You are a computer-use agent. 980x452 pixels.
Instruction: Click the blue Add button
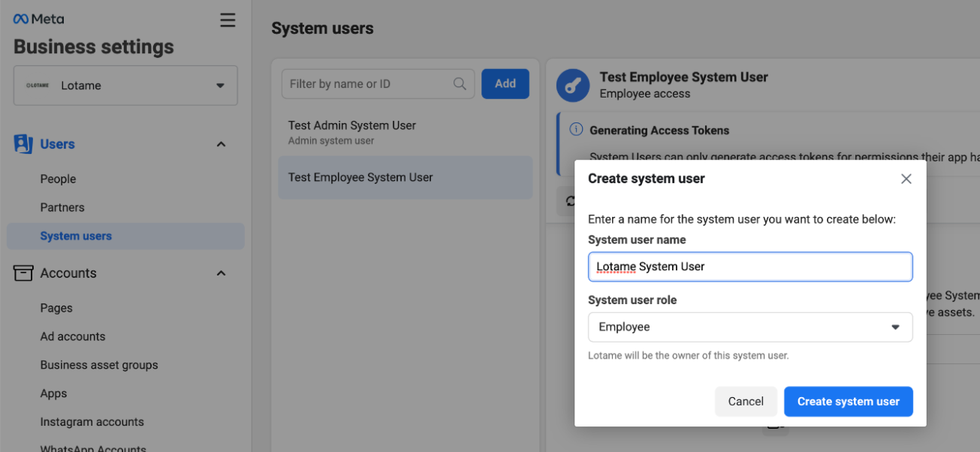(505, 84)
